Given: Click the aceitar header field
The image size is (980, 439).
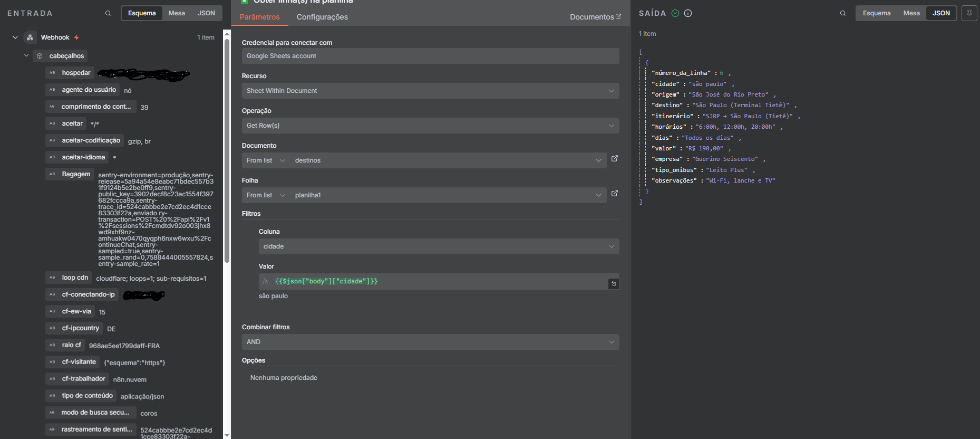Looking at the screenshot, I should click(x=66, y=123).
